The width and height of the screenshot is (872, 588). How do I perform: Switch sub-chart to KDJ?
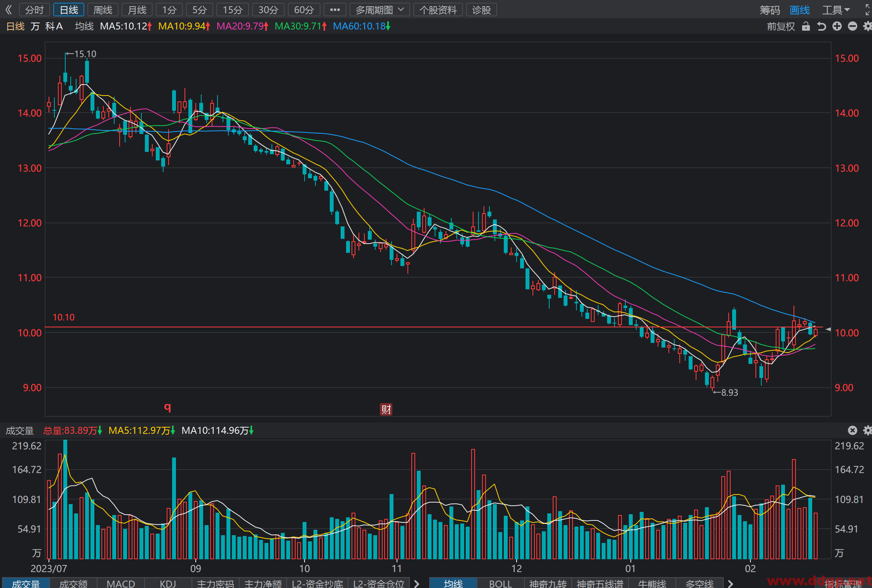point(168,583)
